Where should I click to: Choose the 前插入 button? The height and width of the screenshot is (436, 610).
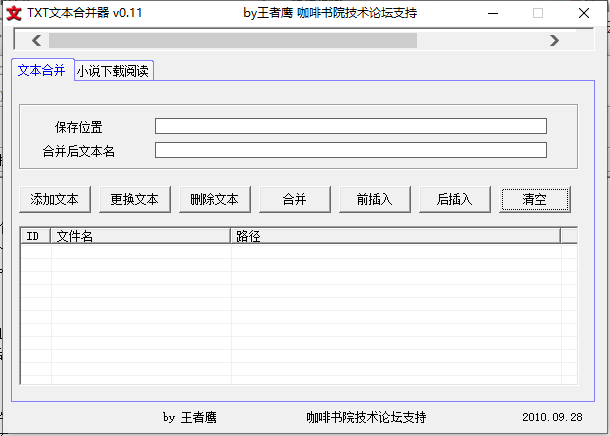(x=375, y=199)
